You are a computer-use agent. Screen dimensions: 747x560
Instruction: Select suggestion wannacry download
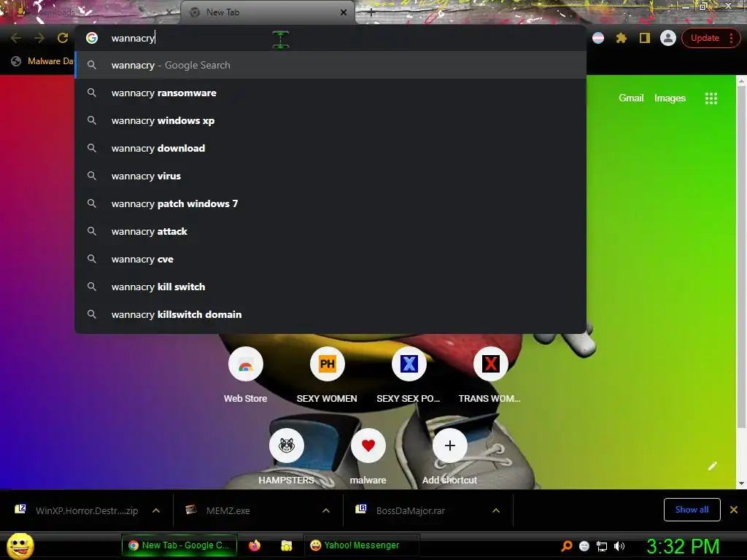tap(330, 148)
